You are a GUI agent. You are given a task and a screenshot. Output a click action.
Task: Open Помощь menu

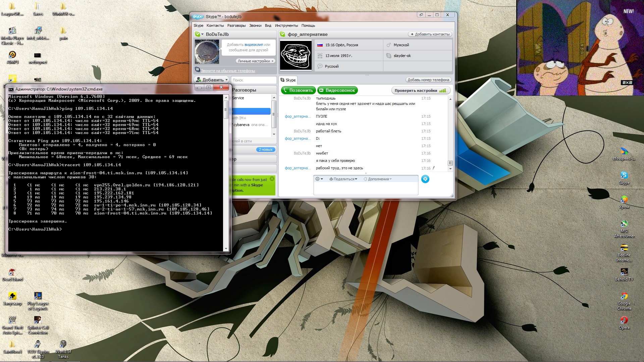308,25
